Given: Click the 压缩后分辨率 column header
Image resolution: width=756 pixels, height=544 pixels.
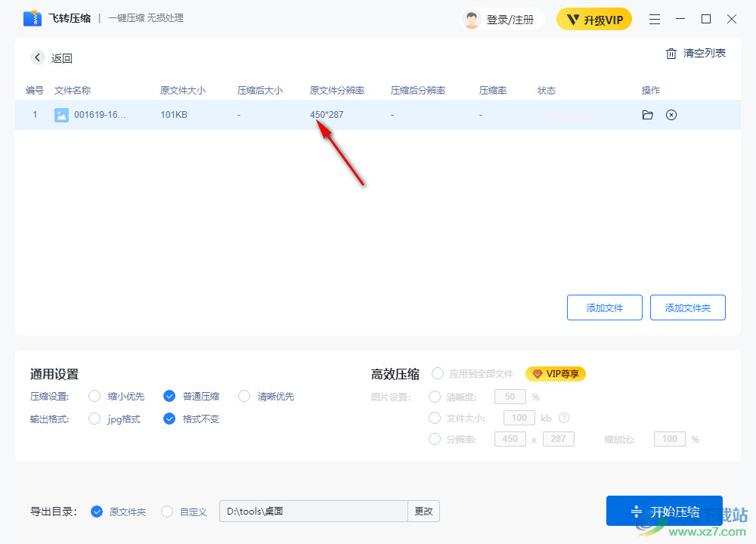Looking at the screenshot, I should tap(418, 91).
